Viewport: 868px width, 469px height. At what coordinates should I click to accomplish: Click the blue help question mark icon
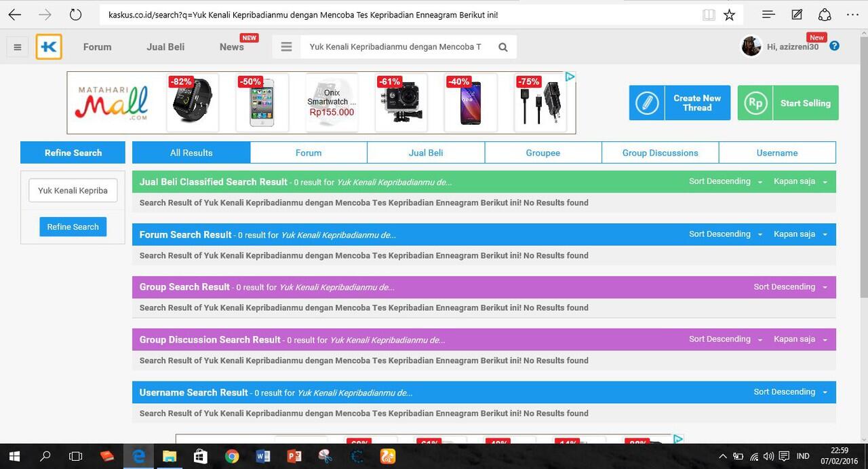click(x=834, y=46)
